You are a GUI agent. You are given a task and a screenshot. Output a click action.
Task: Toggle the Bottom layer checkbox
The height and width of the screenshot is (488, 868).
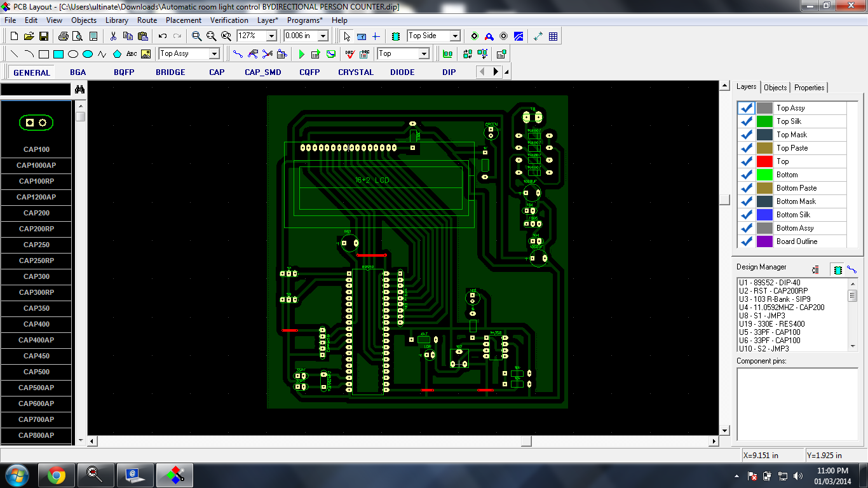(x=747, y=175)
